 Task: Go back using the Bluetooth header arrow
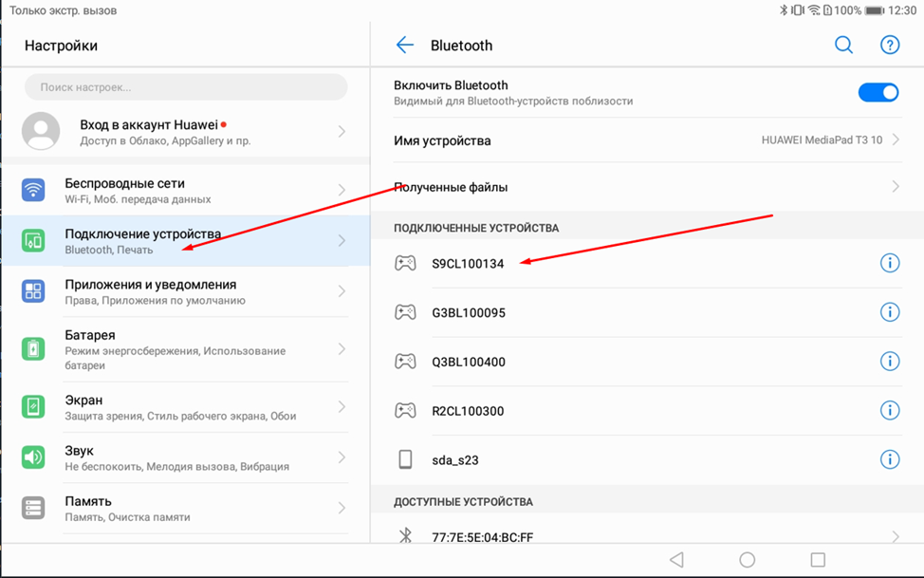point(405,45)
